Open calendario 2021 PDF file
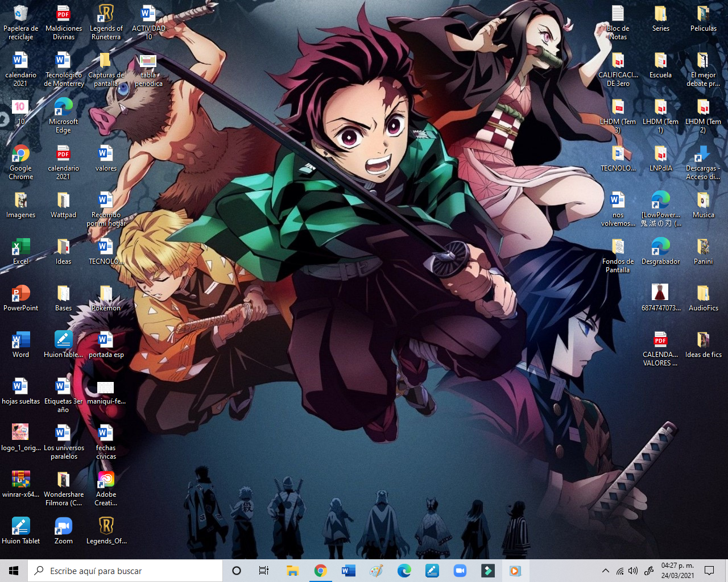 point(63,163)
